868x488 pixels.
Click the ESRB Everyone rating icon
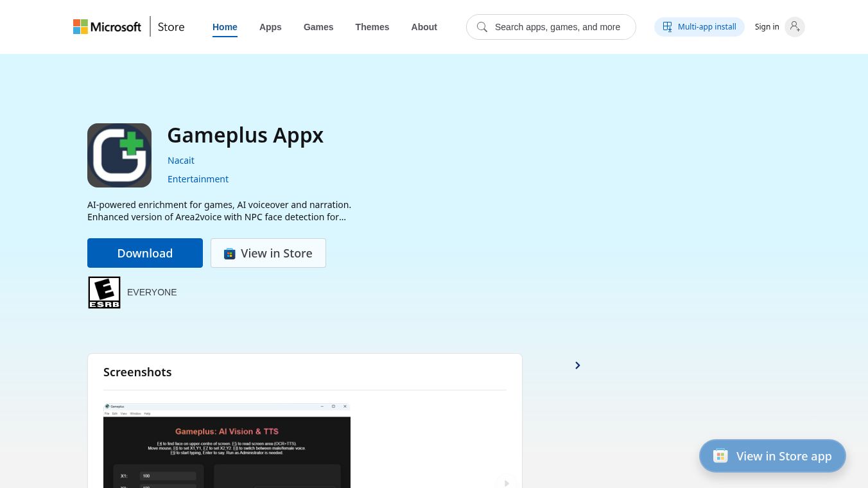click(x=105, y=292)
